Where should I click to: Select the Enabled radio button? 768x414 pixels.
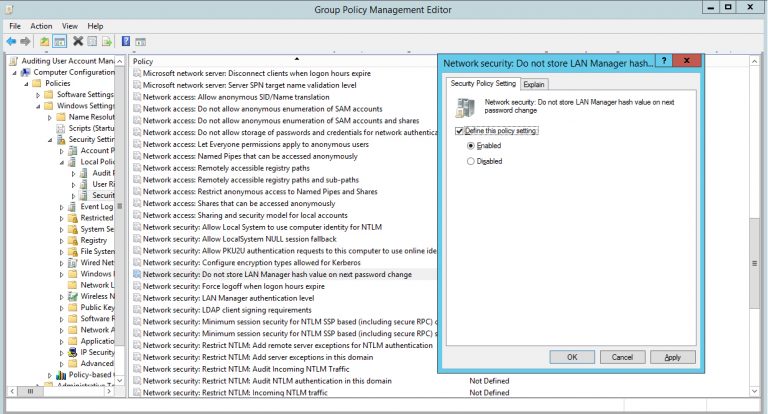(471, 145)
